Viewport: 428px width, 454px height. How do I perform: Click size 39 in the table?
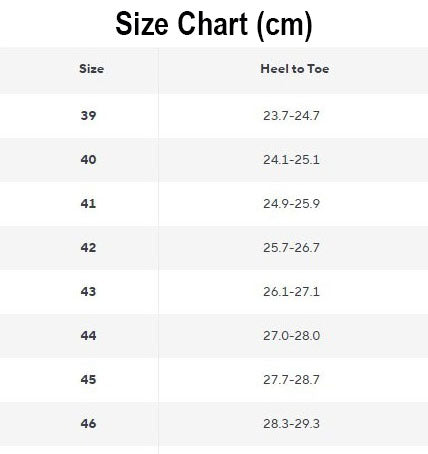point(88,116)
